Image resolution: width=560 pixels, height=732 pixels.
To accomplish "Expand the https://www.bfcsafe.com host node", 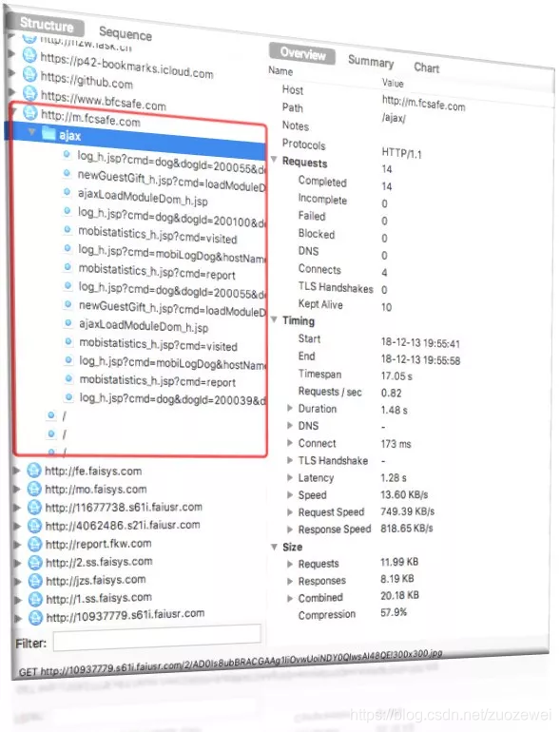I will pos(12,91).
